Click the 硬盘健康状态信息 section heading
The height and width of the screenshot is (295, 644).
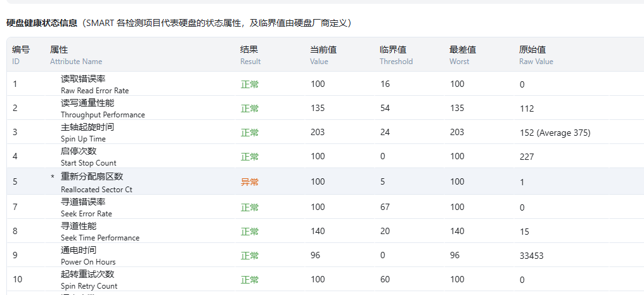coord(42,23)
